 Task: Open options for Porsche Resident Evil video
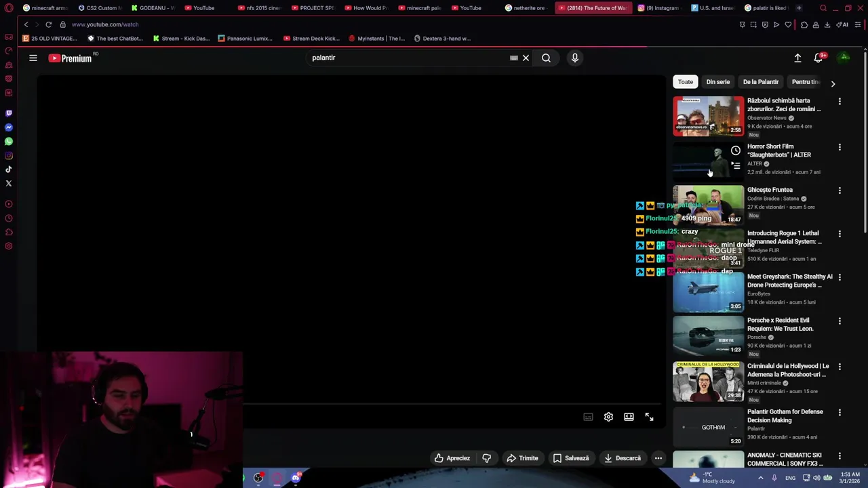point(840,321)
